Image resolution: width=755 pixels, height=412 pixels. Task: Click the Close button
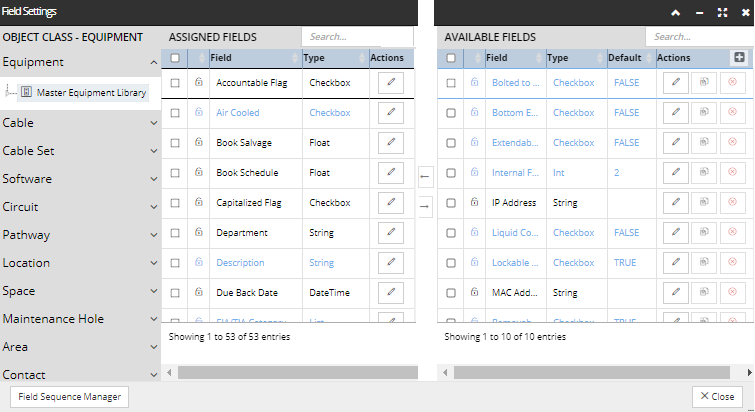pos(717,396)
